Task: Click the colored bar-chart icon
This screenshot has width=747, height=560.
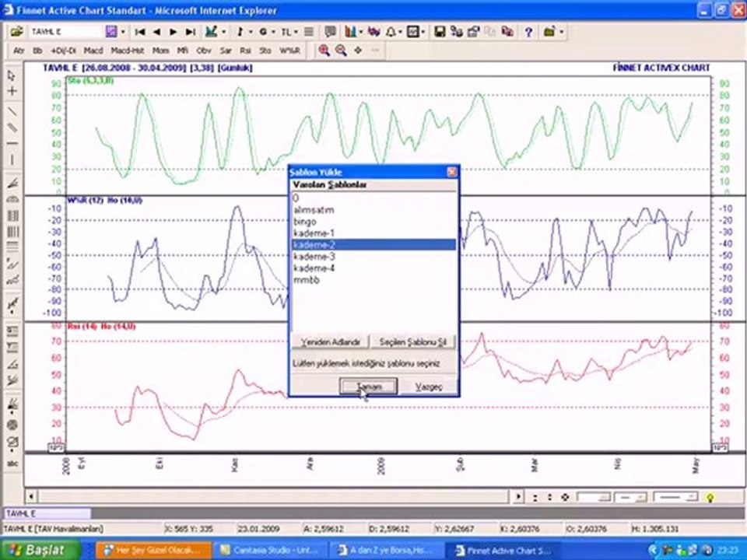Action: click(351, 31)
